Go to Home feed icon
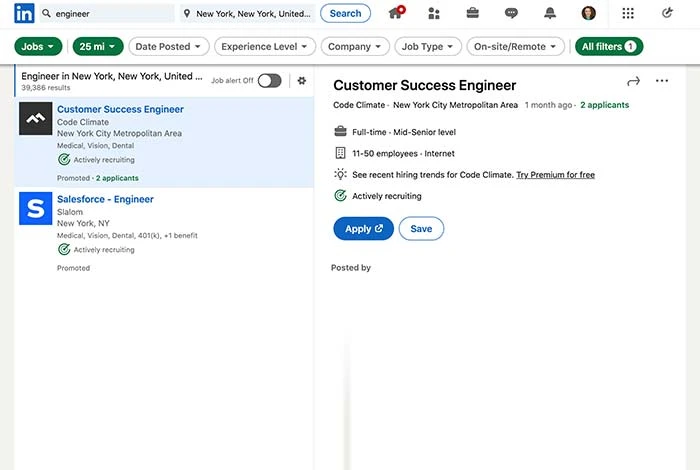700x470 pixels. point(396,12)
